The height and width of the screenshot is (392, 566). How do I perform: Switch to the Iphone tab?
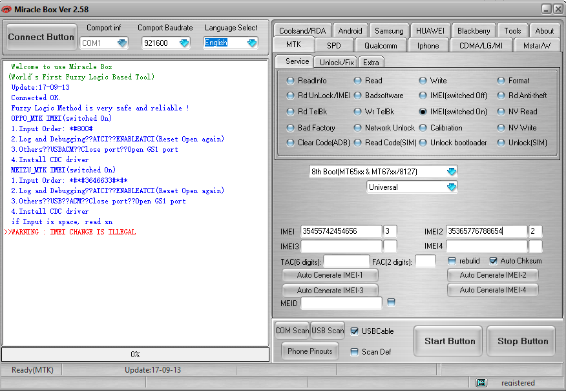(x=428, y=46)
